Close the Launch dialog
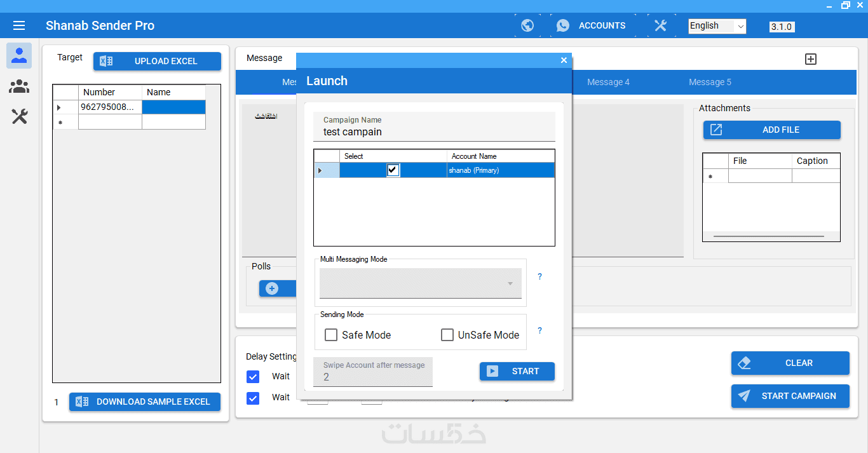Screen dimensions: 868x453 click(564, 60)
